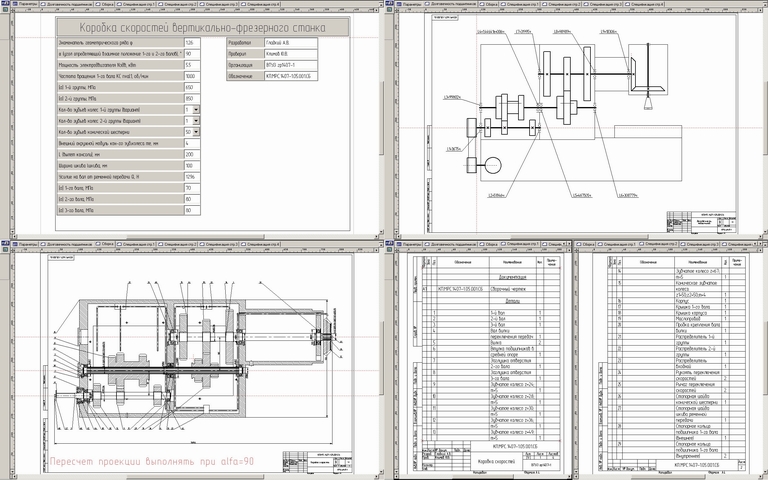Select Долговечность подшипников tab in the top-left window
Screen dimensions: 768x480
click(x=69, y=3)
